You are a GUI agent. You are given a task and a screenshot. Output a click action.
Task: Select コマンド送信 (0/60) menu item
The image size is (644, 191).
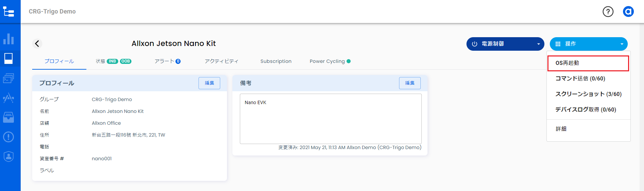(588, 78)
